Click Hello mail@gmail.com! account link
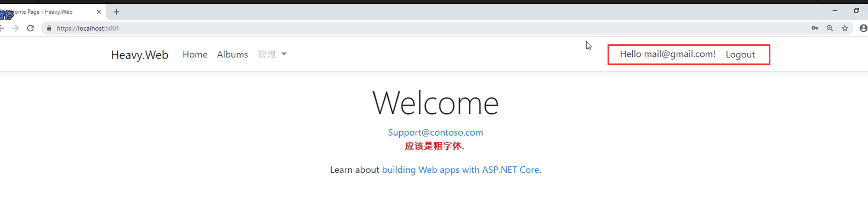 point(667,54)
